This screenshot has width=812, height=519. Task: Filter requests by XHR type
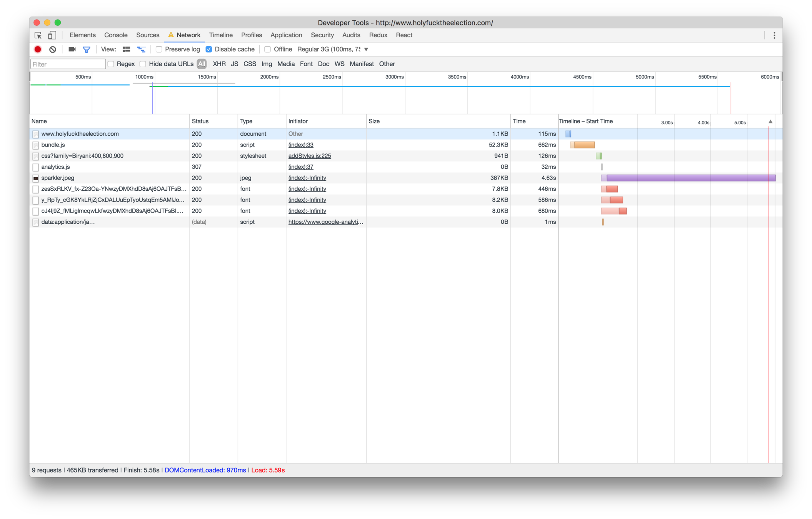tap(219, 64)
